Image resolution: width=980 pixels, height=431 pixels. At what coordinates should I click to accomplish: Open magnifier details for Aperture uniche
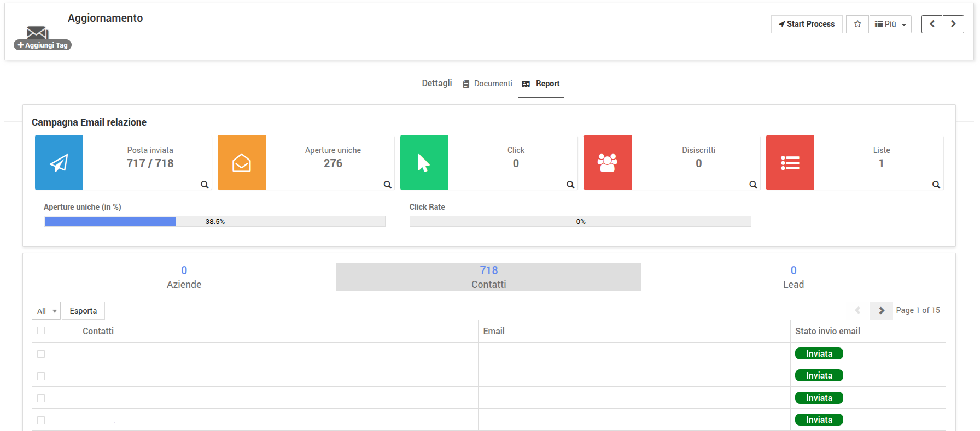pos(387,185)
